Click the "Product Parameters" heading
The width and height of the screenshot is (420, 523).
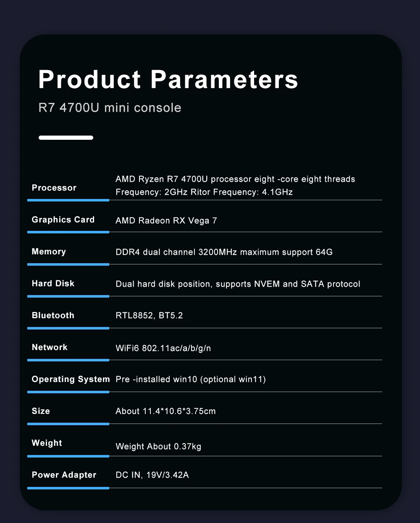[168, 79]
